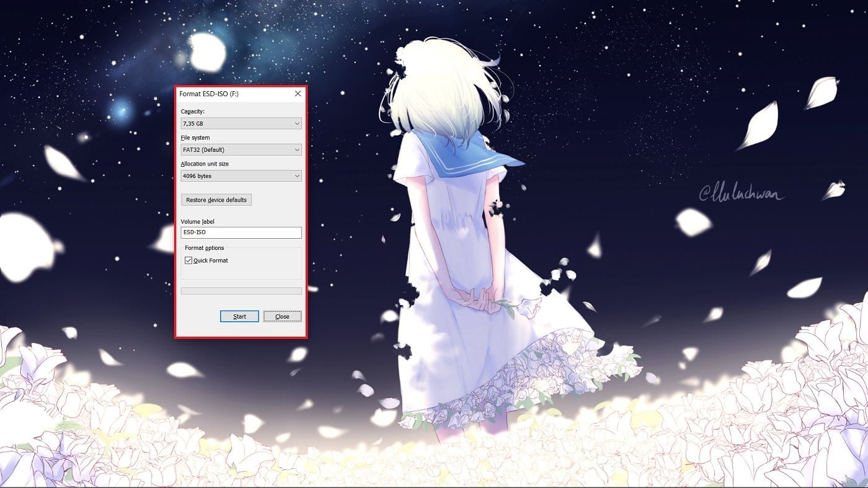The height and width of the screenshot is (488, 868).
Task: Open the Capacity dropdown showing 7,35 GB
Action: [x=236, y=123]
